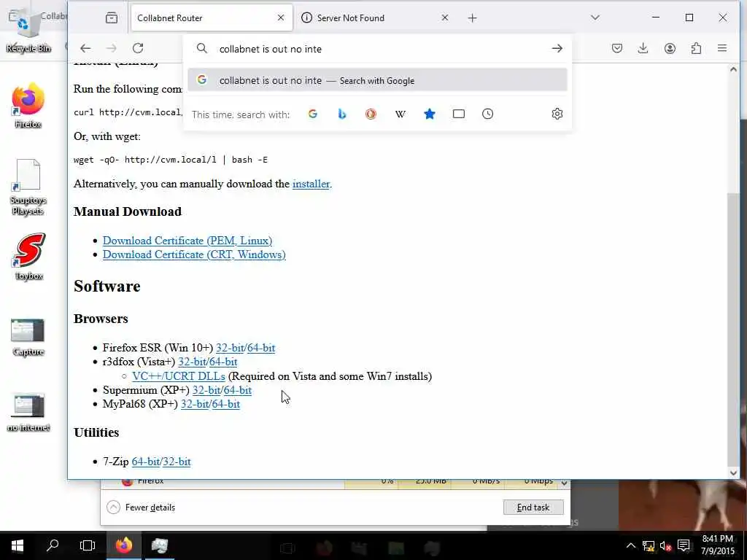Select the Souptoys Playsets desktop shortcut
747x560 pixels.
point(28,187)
